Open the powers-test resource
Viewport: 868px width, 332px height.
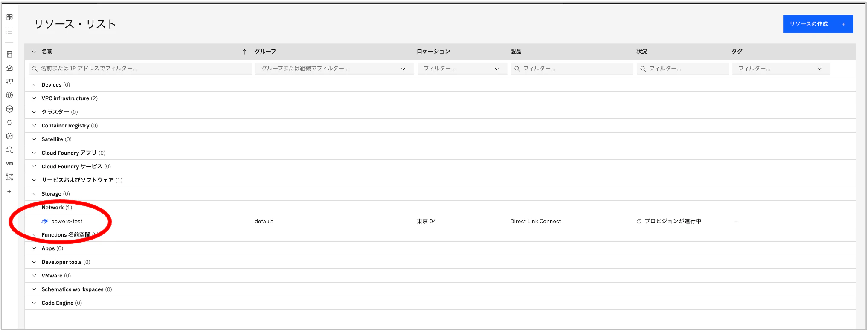(x=67, y=222)
